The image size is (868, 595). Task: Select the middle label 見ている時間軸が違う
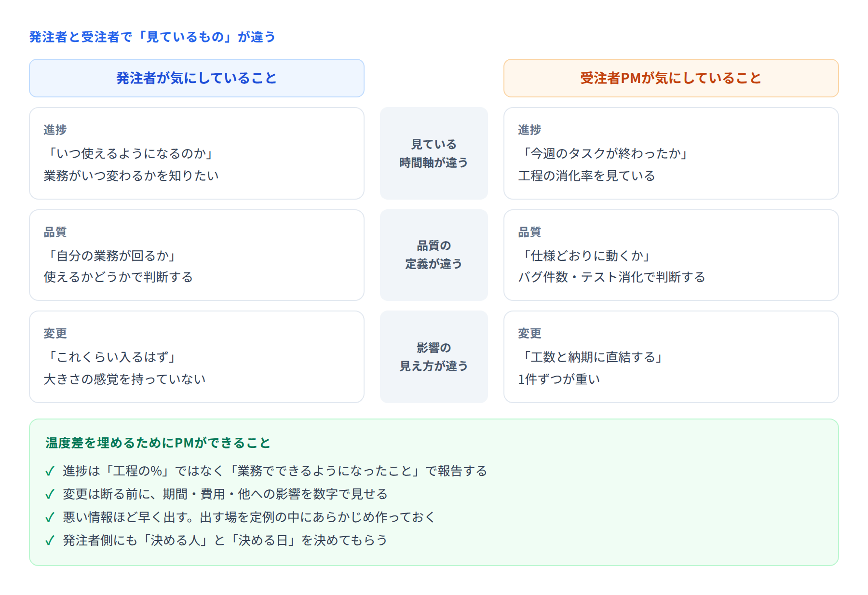coord(434,153)
